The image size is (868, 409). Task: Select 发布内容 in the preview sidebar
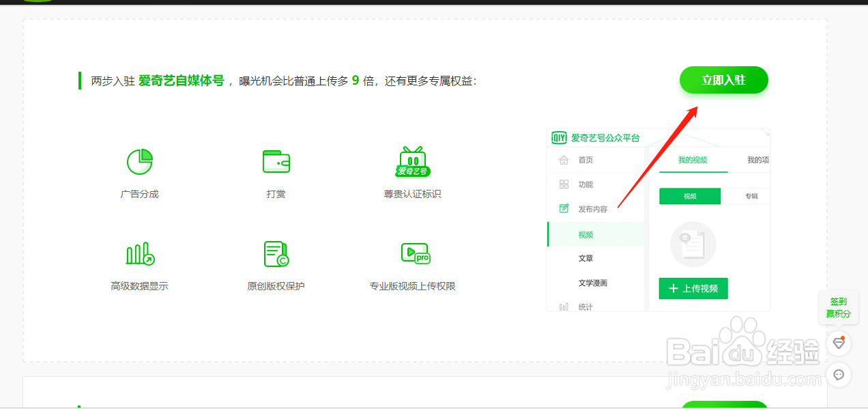point(592,209)
